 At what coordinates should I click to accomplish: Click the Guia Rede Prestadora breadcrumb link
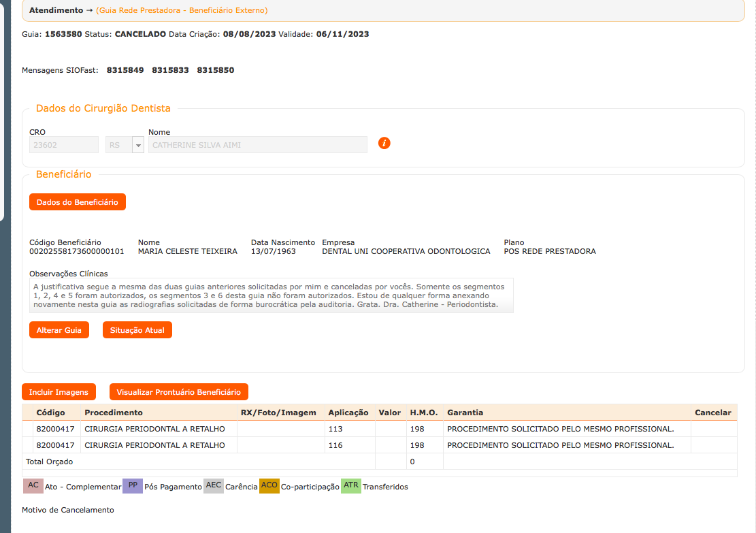[x=182, y=11]
